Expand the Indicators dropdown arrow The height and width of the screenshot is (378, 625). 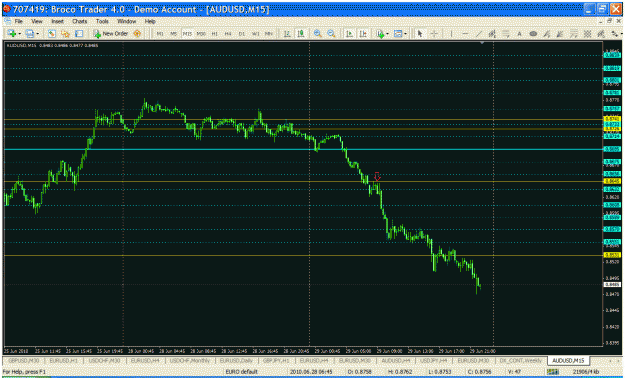pos(387,34)
